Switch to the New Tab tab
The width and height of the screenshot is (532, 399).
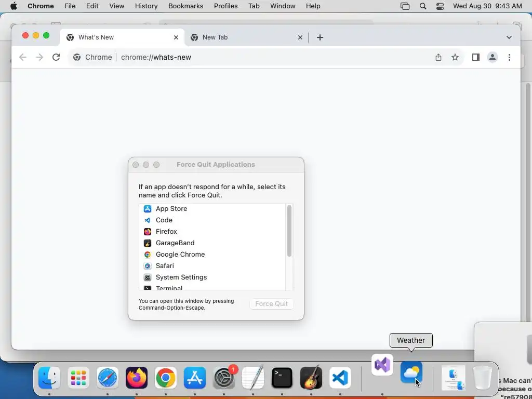[246, 37]
